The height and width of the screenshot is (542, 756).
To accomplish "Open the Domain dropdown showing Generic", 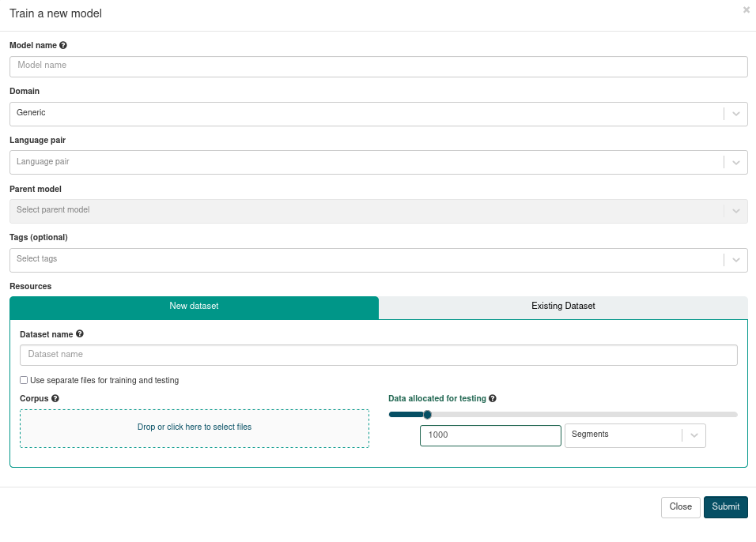I will click(x=379, y=114).
